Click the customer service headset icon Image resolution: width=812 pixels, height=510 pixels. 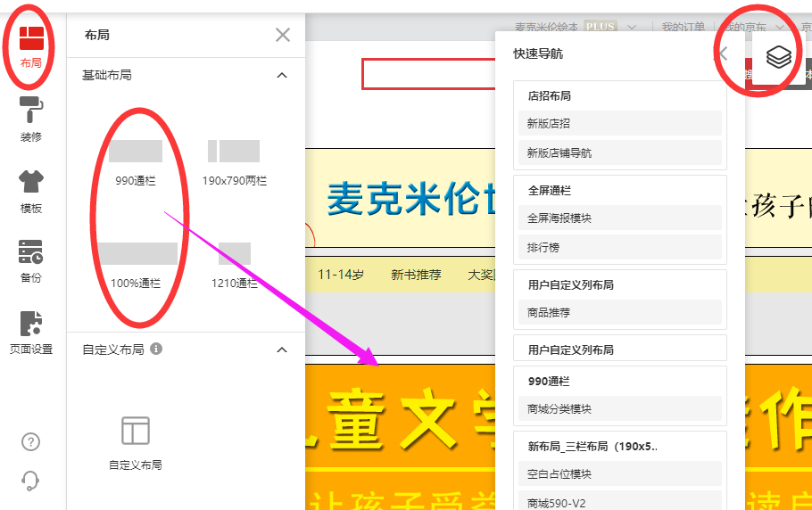pos(30,481)
